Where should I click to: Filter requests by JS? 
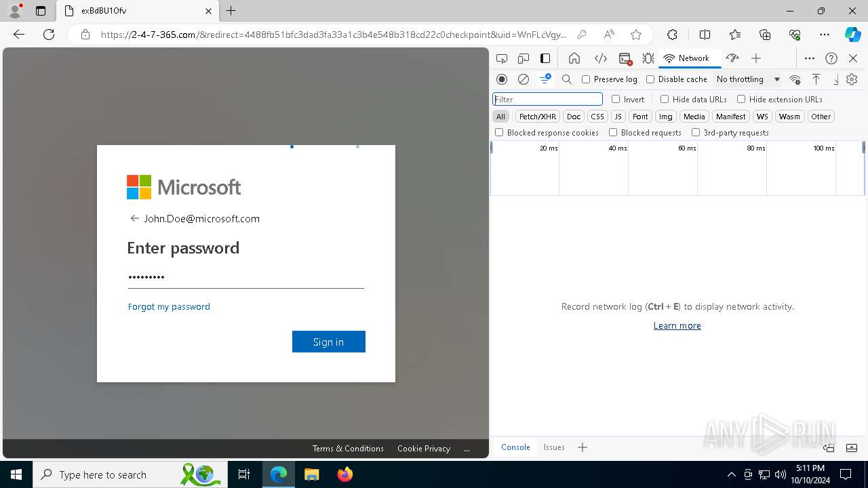(x=618, y=117)
